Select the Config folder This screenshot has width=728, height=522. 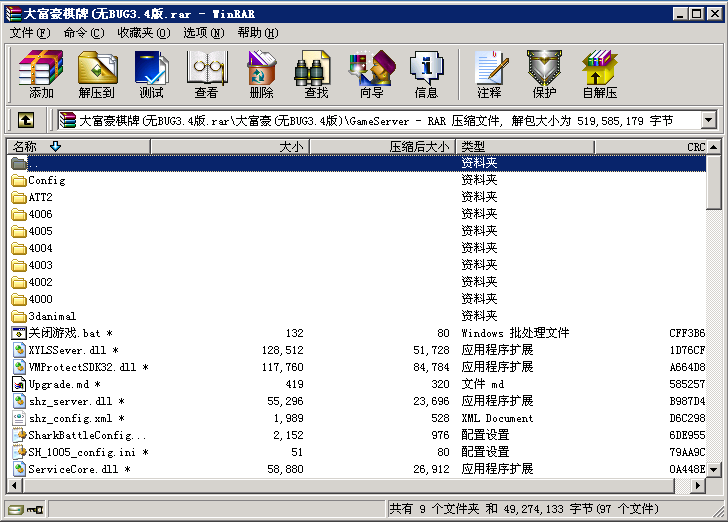(46, 180)
